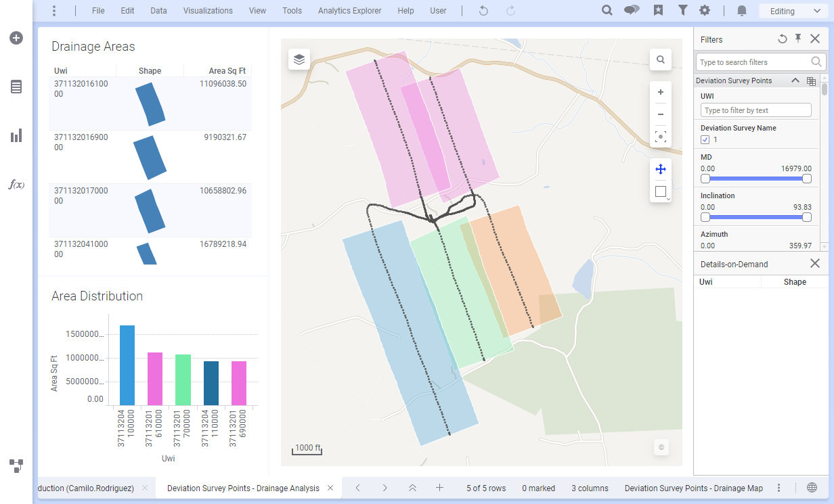This screenshot has height=504, width=834.
Task: Open the notifications bell
Action: pyautogui.click(x=742, y=10)
